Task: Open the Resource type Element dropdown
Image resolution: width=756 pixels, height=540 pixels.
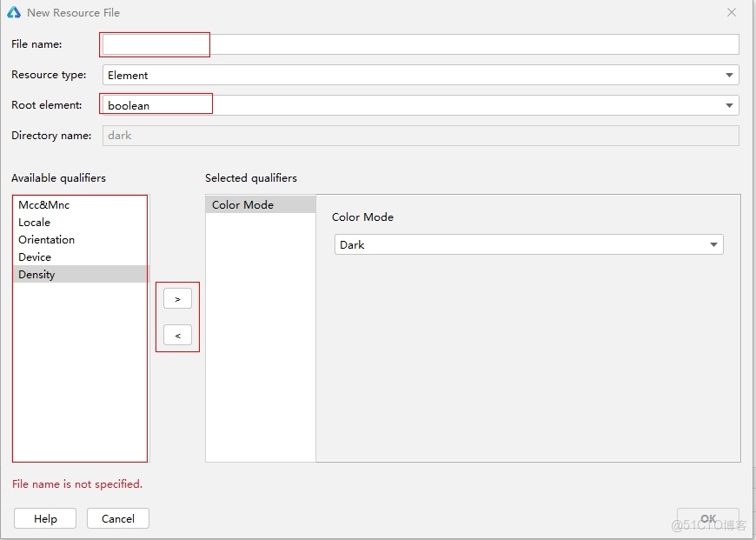Action: pyautogui.click(x=421, y=75)
